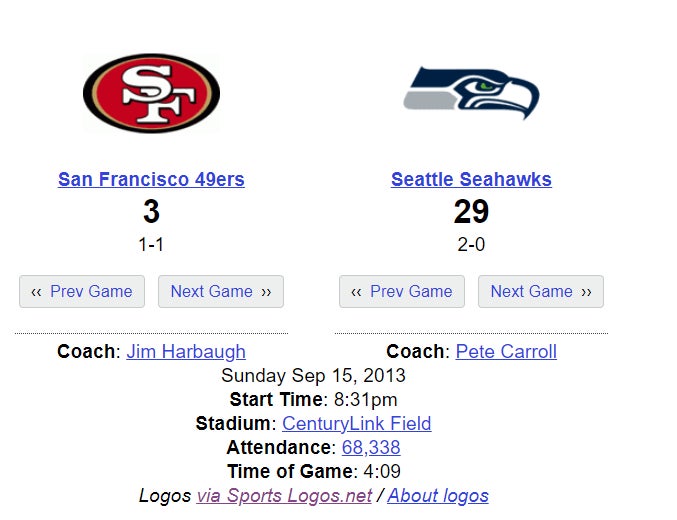Open the About logos link
The image size is (677, 520).
pyautogui.click(x=438, y=496)
